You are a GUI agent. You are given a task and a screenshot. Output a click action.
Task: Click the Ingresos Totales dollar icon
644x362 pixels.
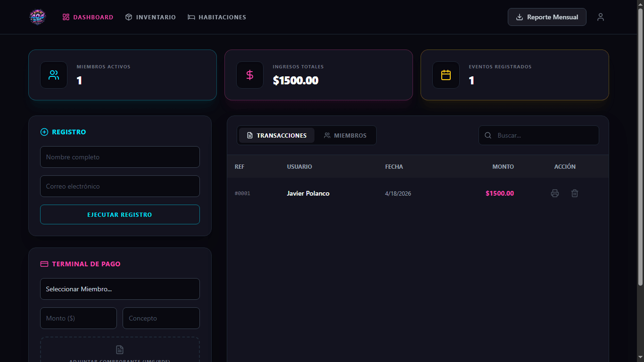point(250,75)
